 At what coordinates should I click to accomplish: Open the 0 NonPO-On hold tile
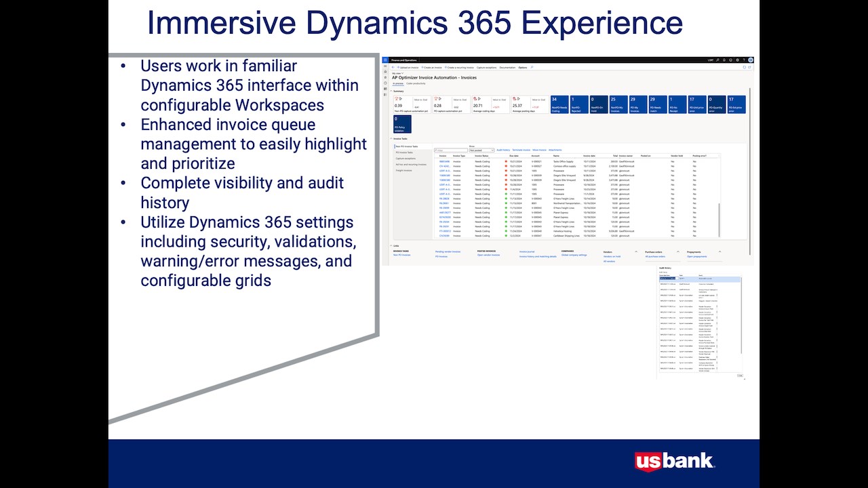point(599,104)
